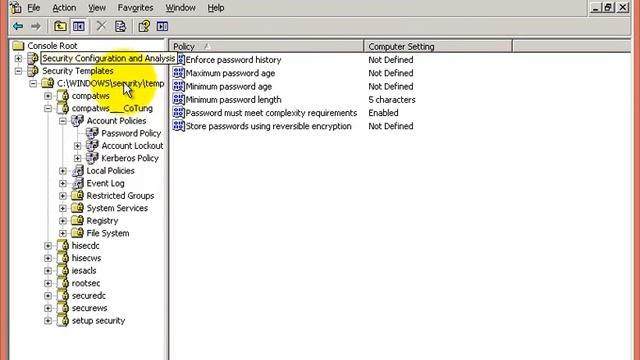Click the Security Templates node icon

point(33,71)
